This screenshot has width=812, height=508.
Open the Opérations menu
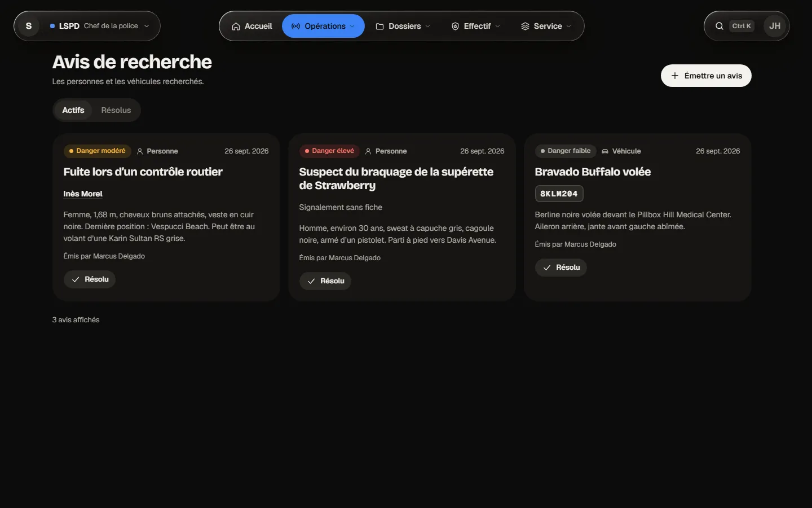(323, 26)
